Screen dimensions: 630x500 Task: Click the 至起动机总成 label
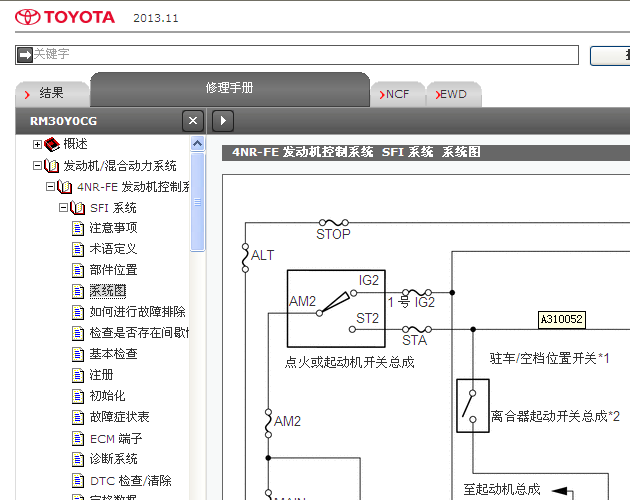tap(502, 489)
